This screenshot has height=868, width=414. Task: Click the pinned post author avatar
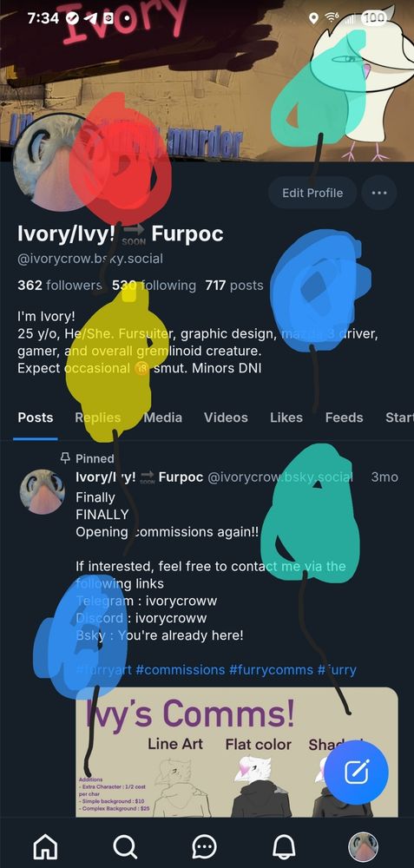point(42,491)
